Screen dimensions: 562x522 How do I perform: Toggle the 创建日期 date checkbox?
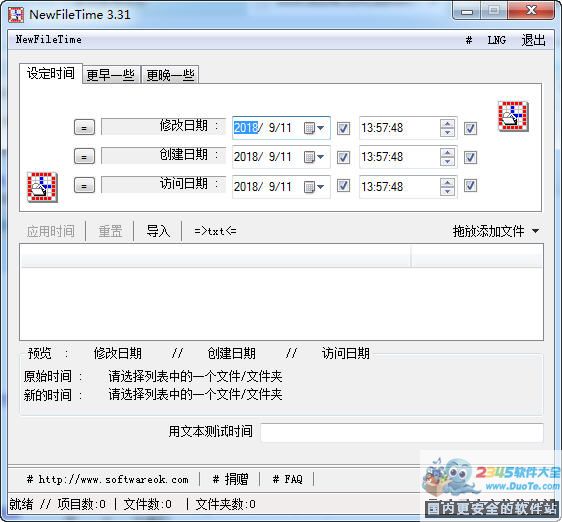coord(343,157)
